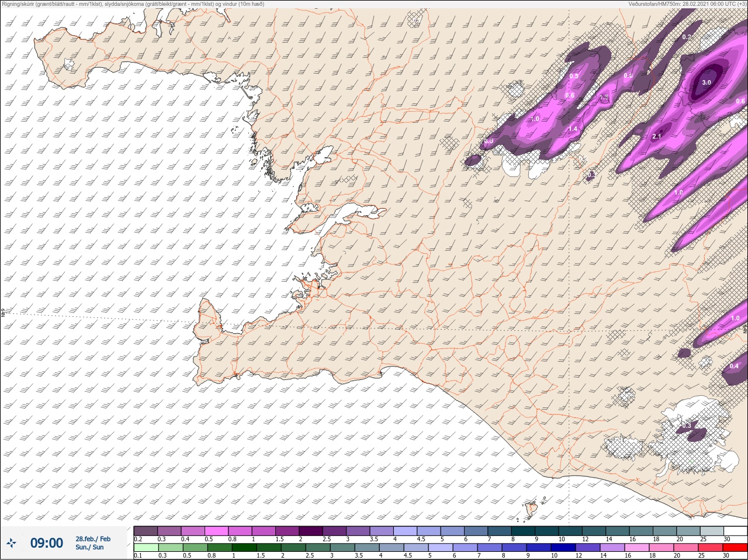Pick the dark teal swatch labelled 9 in the upper legend

click(548, 531)
